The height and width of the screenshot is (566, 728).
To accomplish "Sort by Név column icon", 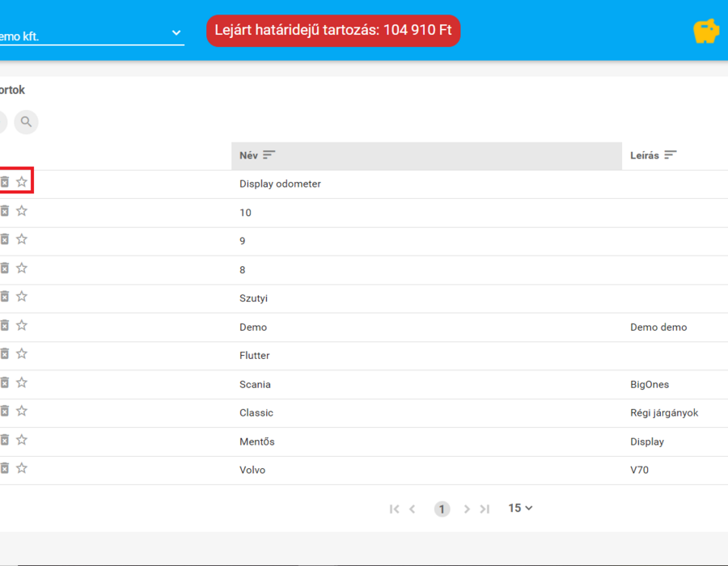I will point(269,155).
